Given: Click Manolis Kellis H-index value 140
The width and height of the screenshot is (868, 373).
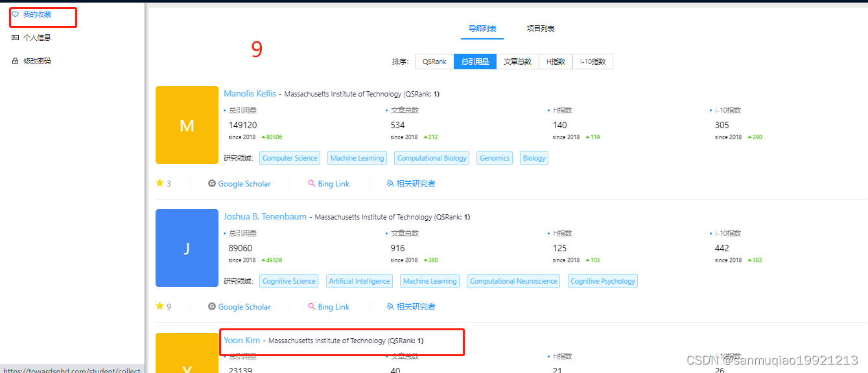Looking at the screenshot, I should 559,125.
